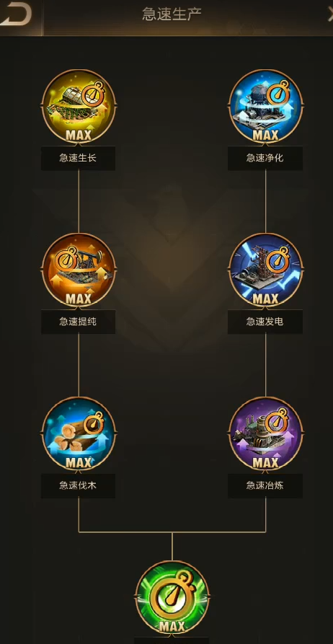Click the 急速净化 label
Image resolution: width=333 pixels, height=644 pixels.
[265, 158]
